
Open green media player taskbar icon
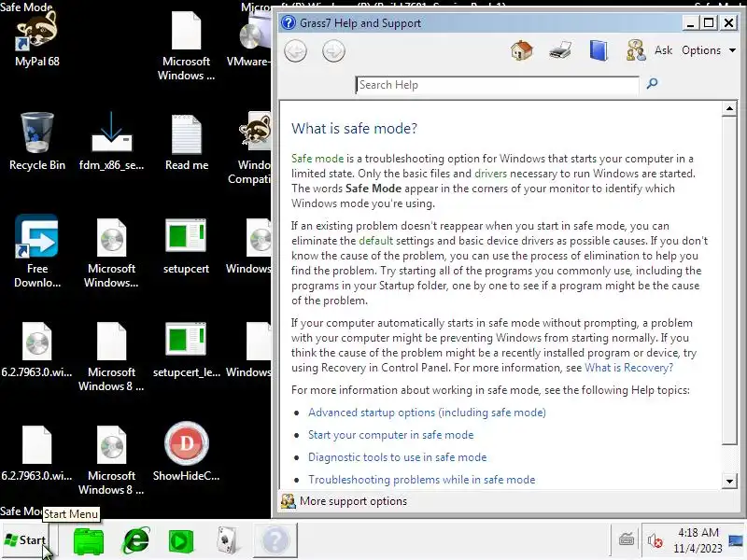click(x=181, y=541)
